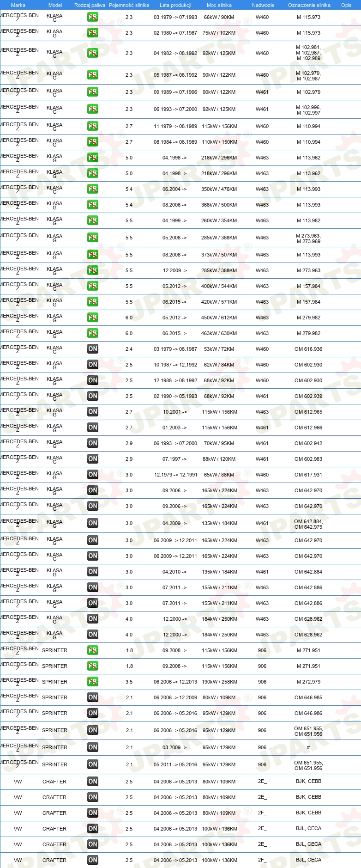Click the '10.1987 -> 12.1992' production years cell

pyautogui.click(x=175, y=365)
